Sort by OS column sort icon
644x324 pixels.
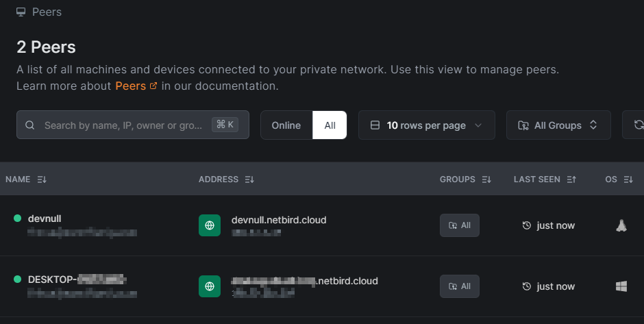(x=628, y=179)
